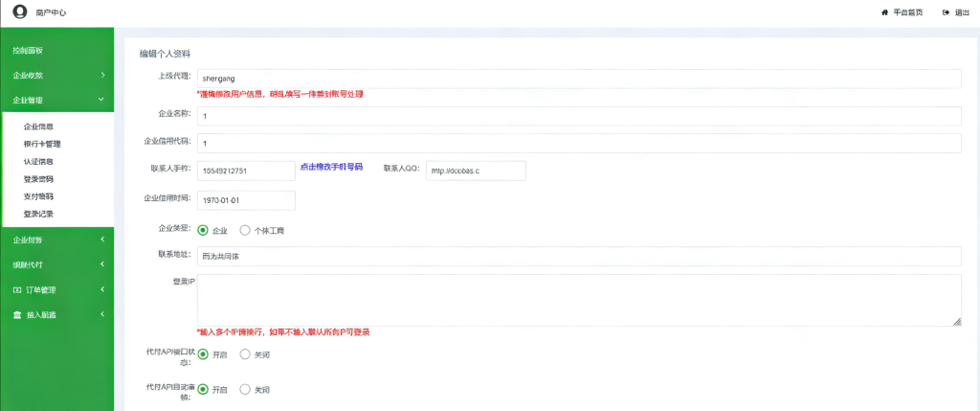This screenshot has width=980, height=411.
Task: Click the logout arrow icon beside 退出
Action: [x=947, y=12]
